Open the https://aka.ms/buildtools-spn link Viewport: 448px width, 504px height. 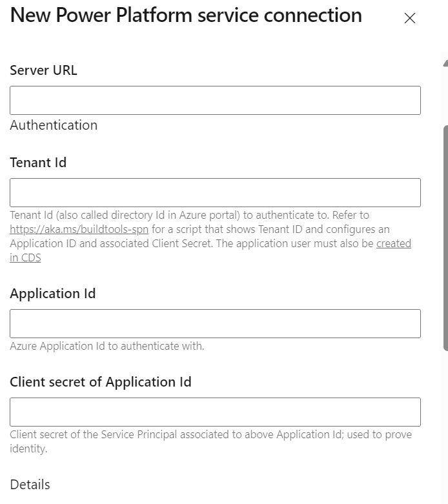pos(79,229)
